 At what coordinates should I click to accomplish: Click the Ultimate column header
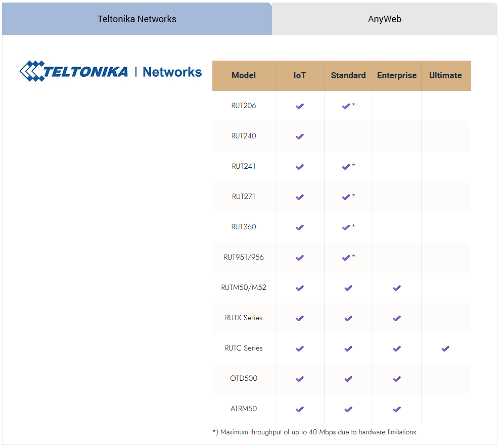click(445, 76)
